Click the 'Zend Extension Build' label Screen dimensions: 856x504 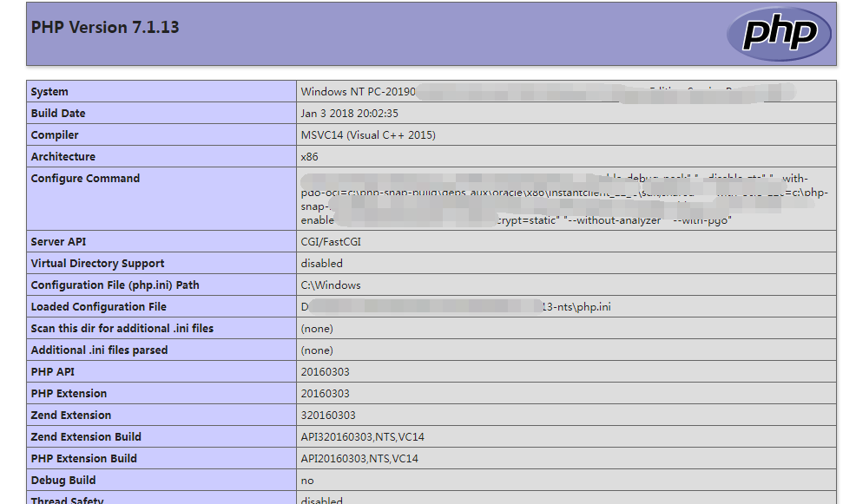(x=86, y=437)
